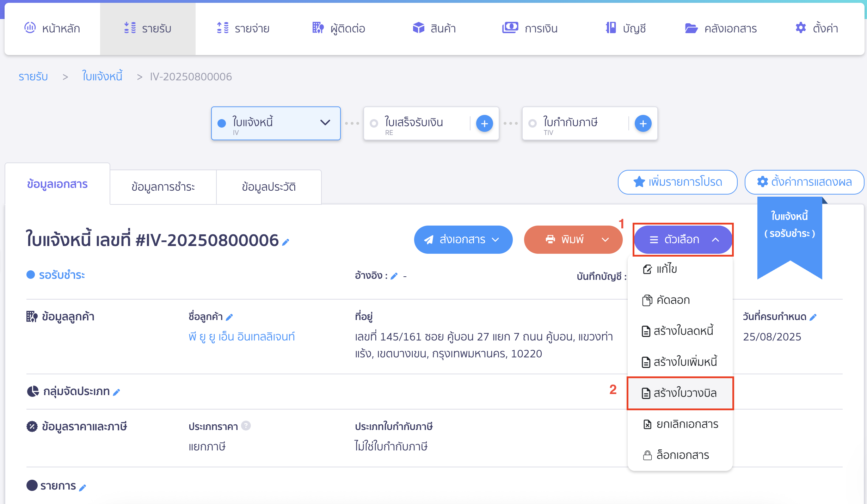
Task: Open the คลังเอกสาร document library menu
Action: pos(721,28)
